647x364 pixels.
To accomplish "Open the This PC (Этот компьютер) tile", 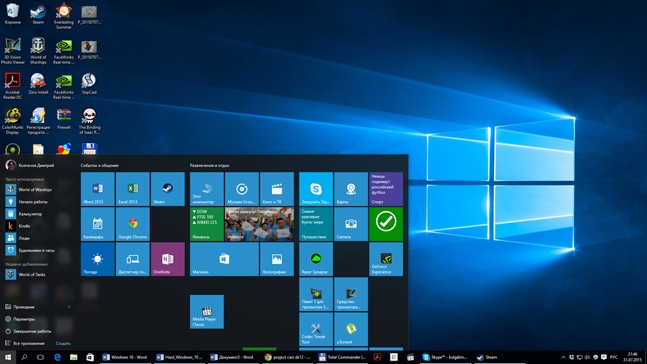I will click(207, 189).
